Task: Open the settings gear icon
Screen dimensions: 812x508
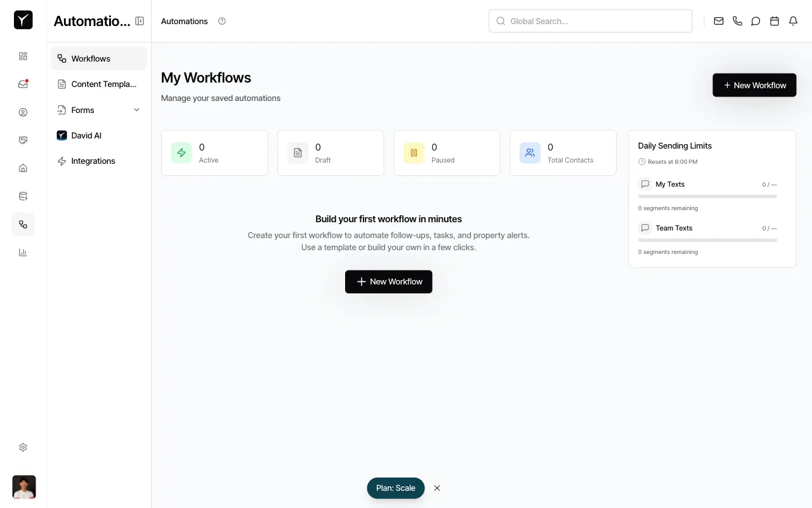Action: (x=23, y=447)
